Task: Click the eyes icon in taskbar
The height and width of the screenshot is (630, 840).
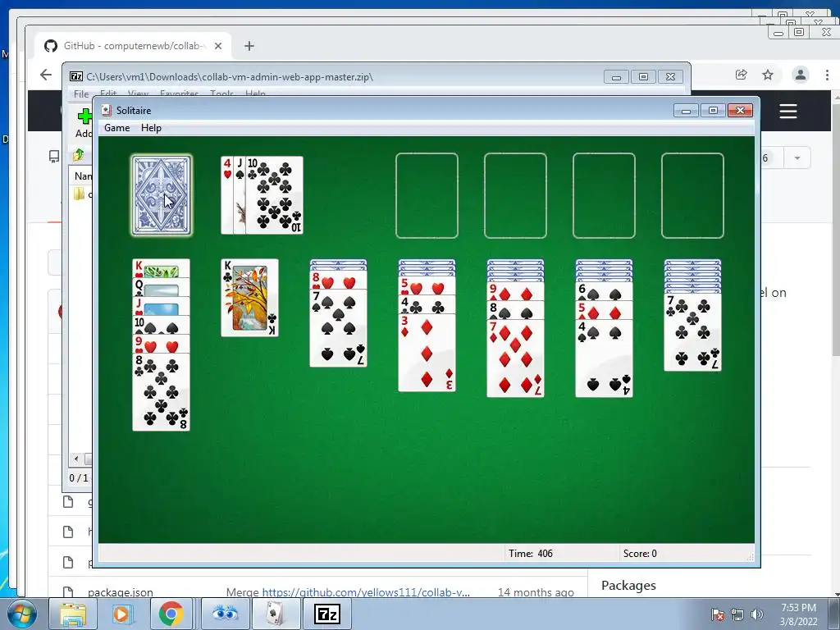Action: (x=225, y=614)
